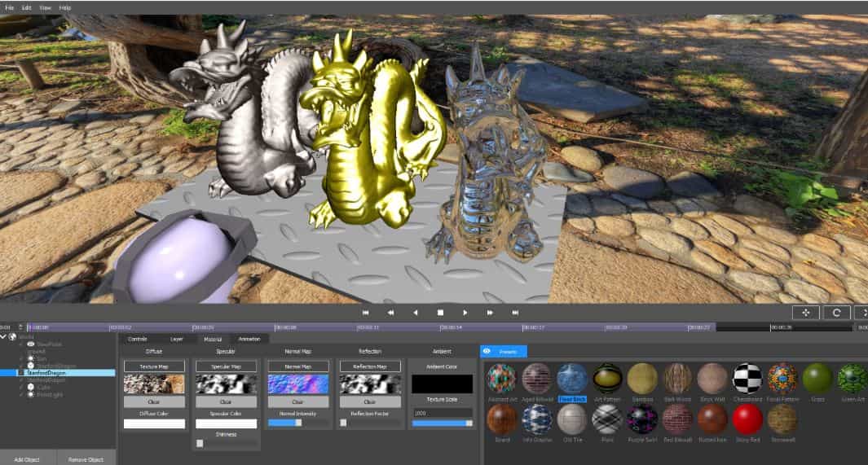Collapse the World tree node
This screenshot has width=868, height=465.
click(3, 336)
